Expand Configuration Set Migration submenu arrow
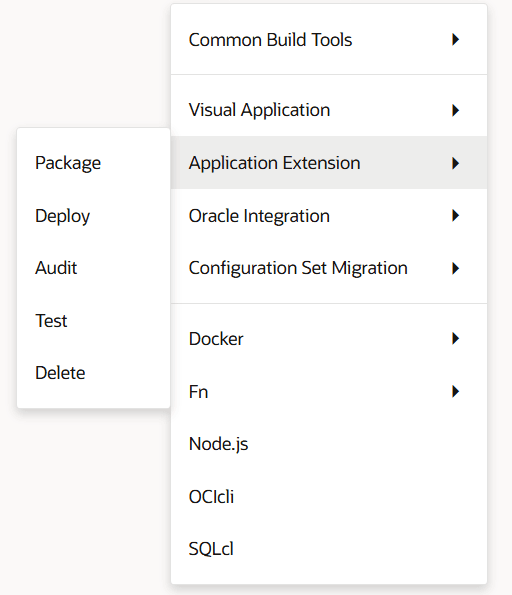Screen dimensions: 512x595 [455, 268]
